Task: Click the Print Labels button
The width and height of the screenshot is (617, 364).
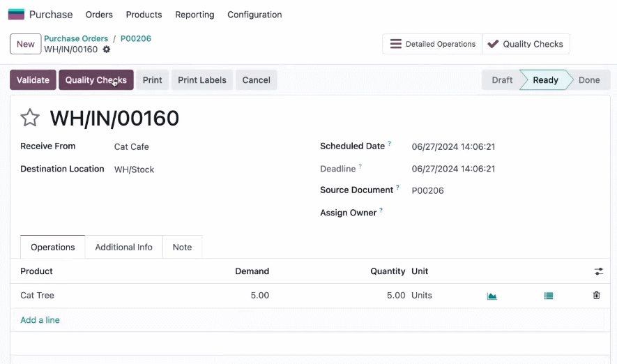Action: 202,80
